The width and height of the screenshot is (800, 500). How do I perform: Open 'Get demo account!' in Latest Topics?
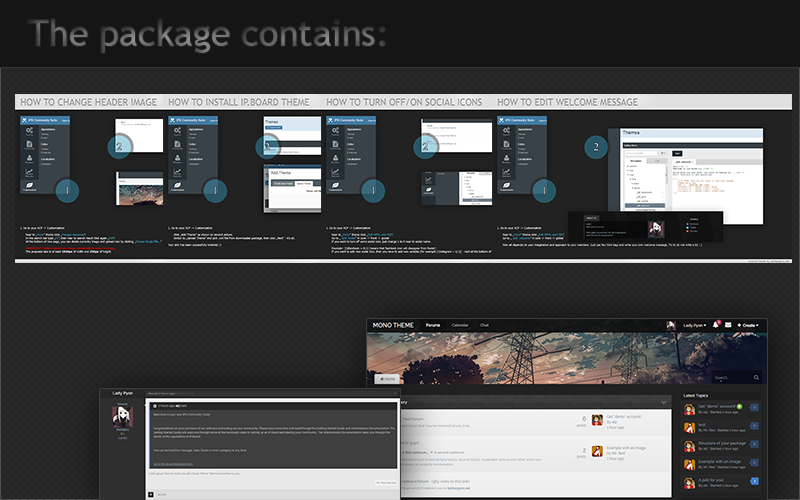click(717, 406)
